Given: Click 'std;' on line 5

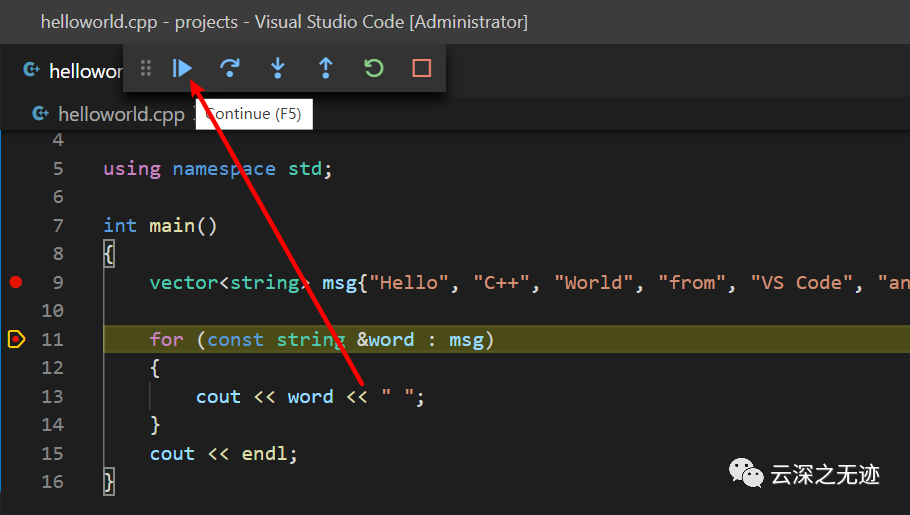Looking at the screenshot, I should pyautogui.click(x=310, y=169).
